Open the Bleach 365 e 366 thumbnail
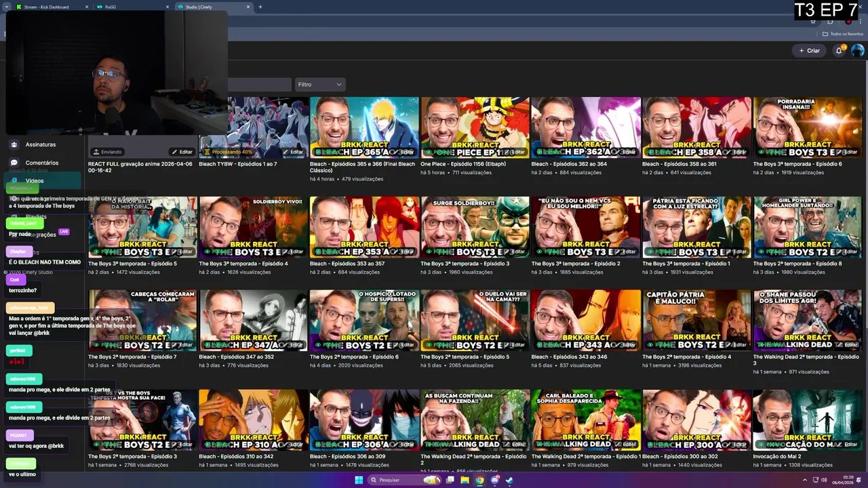Screen dimensions: 868x488 point(364,127)
